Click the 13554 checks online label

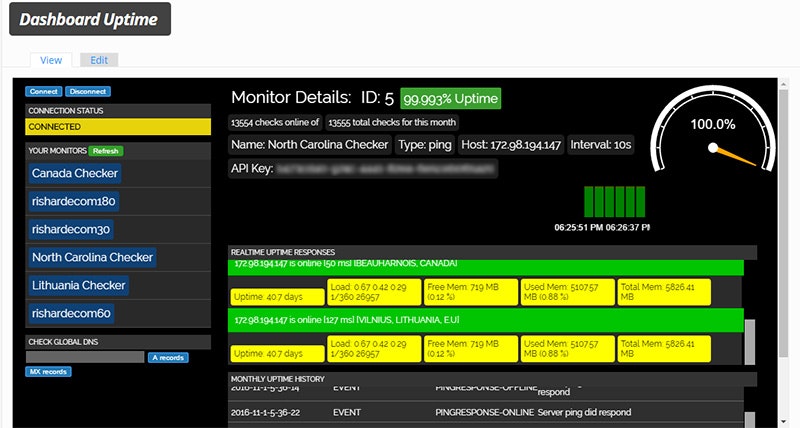click(275, 122)
